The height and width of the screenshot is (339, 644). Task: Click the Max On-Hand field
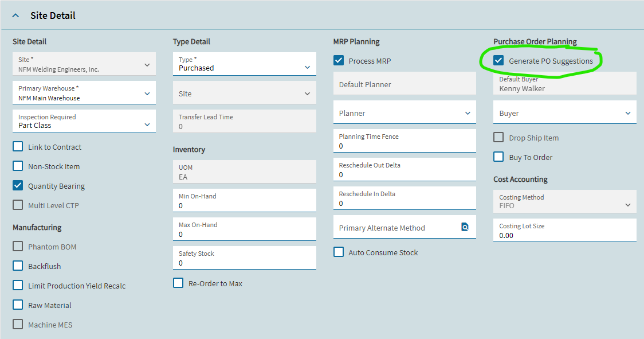[x=245, y=229]
